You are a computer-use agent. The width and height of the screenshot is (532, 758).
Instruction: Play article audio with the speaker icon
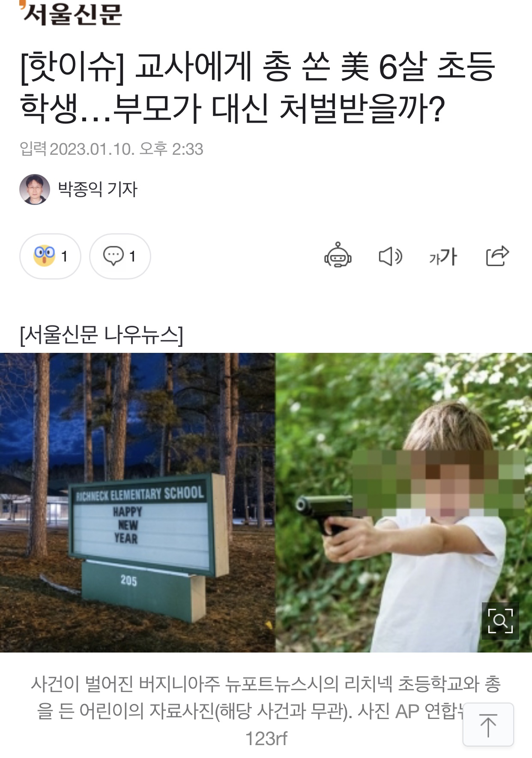pos(390,256)
